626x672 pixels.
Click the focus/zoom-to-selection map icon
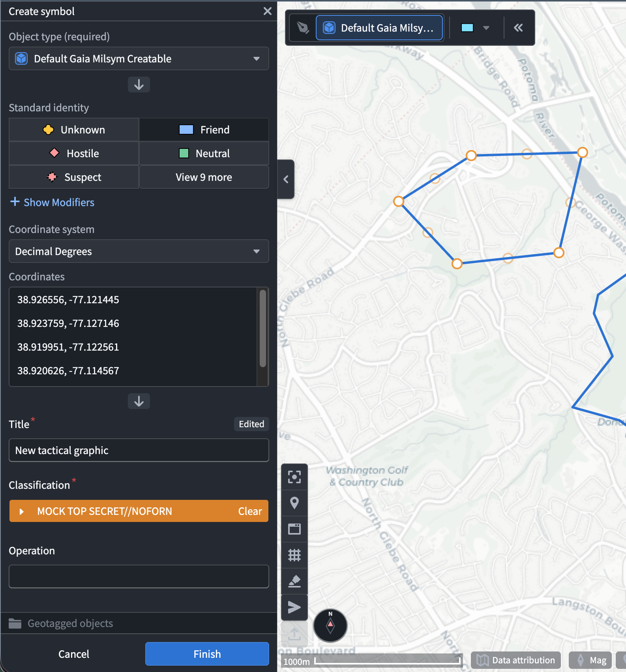coord(294,477)
